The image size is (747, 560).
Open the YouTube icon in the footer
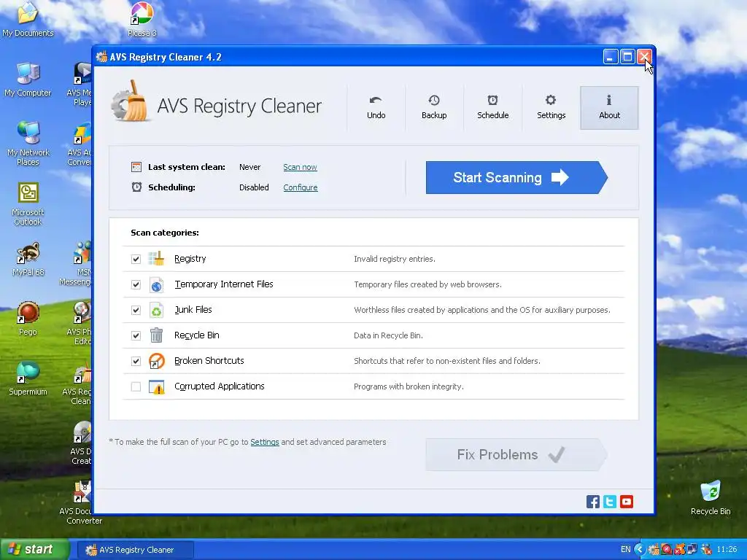pyautogui.click(x=627, y=502)
